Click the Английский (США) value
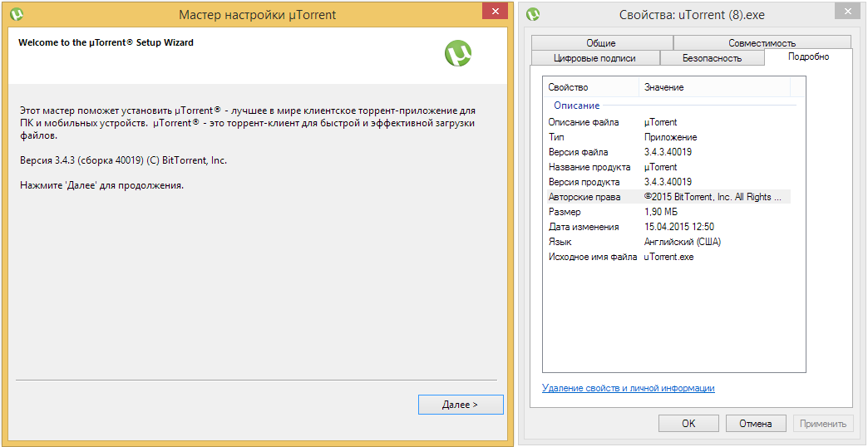Viewport: 868px width, 447px height. (x=683, y=242)
